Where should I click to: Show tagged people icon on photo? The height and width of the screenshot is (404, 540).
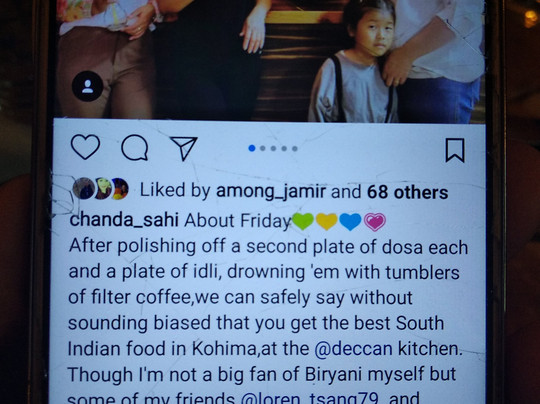click(x=87, y=86)
